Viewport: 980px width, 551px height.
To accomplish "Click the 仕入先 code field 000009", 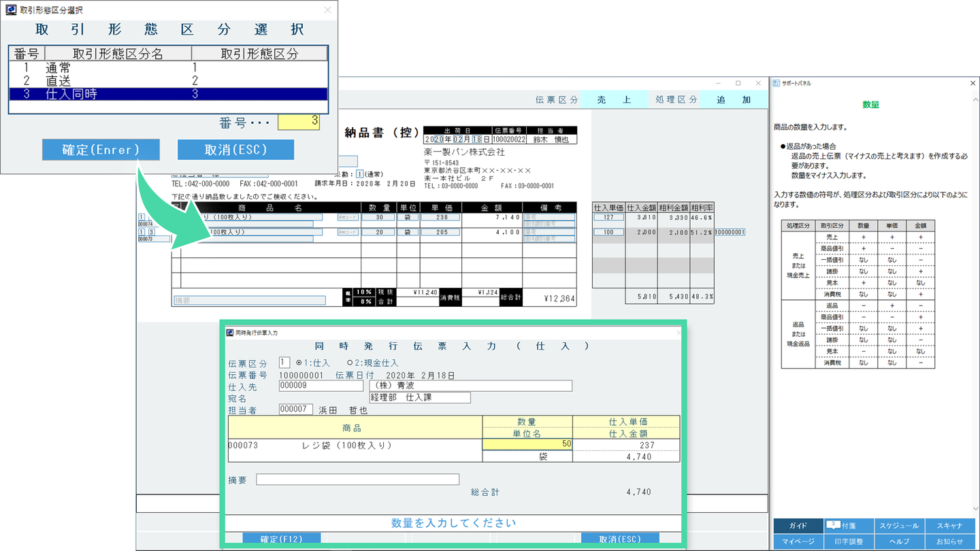I will (321, 386).
